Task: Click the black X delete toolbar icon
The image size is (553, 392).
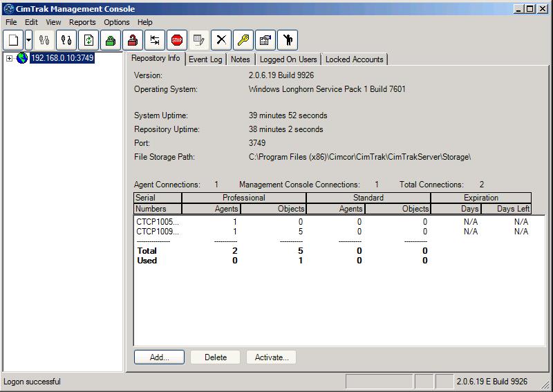Action: click(x=221, y=40)
